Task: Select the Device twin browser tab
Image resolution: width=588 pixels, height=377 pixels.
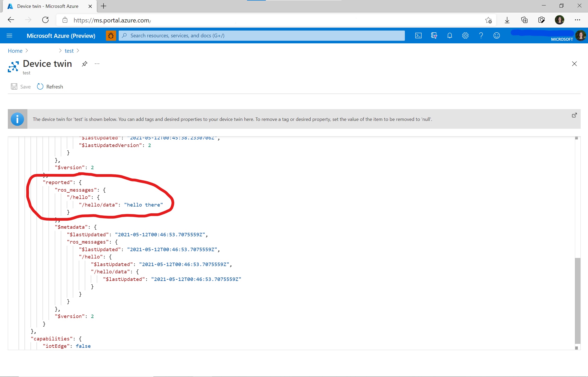Action: (x=48, y=6)
